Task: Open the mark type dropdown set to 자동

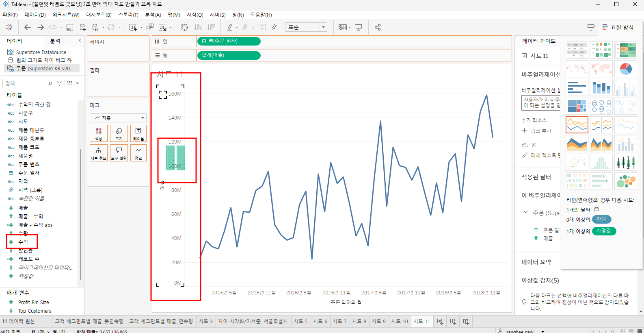Action: 118,118
